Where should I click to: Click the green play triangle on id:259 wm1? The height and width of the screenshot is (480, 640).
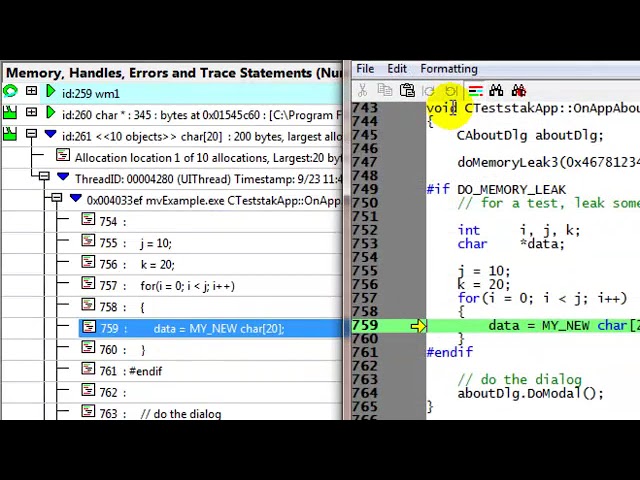51,91
